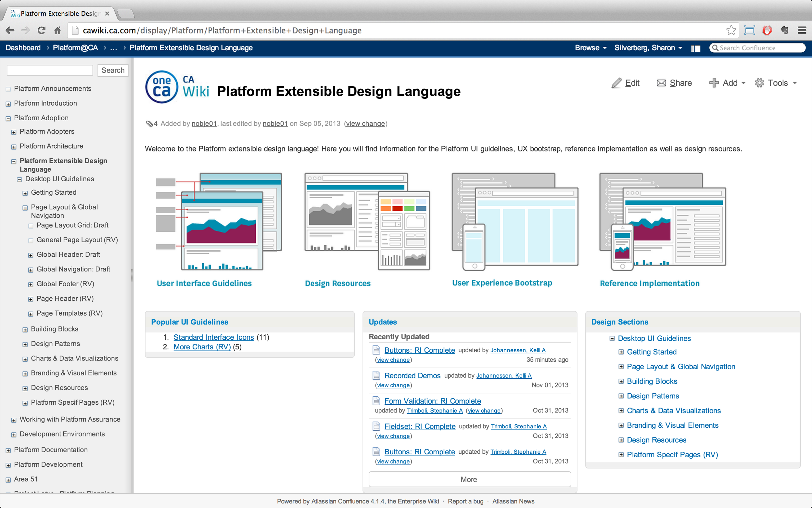Click the Design Resources illustration

click(367, 221)
